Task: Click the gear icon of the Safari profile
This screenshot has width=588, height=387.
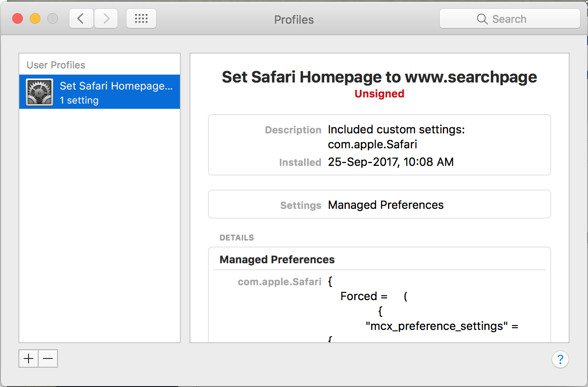Action: pos(39,92)
